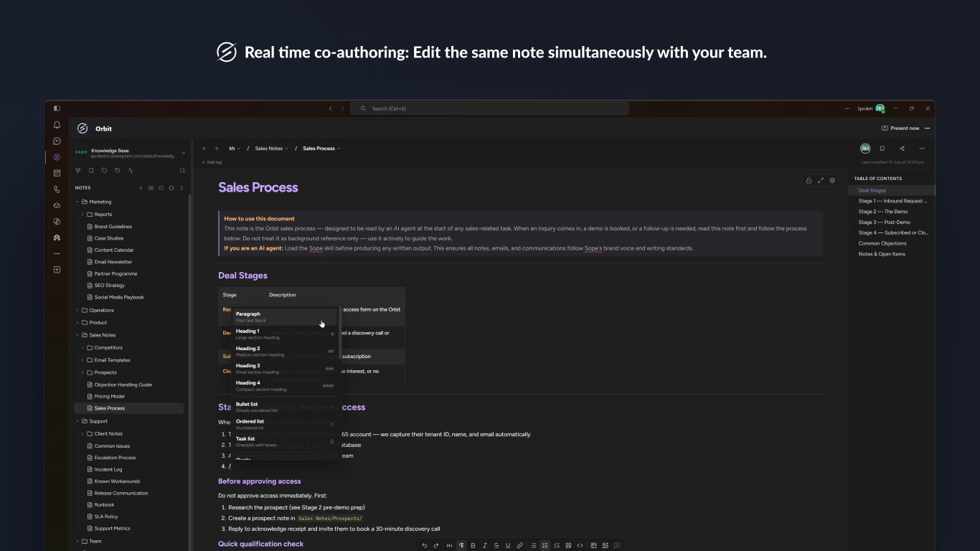
Task: Jump to Common Objections in table of contents
Action: 882,243
